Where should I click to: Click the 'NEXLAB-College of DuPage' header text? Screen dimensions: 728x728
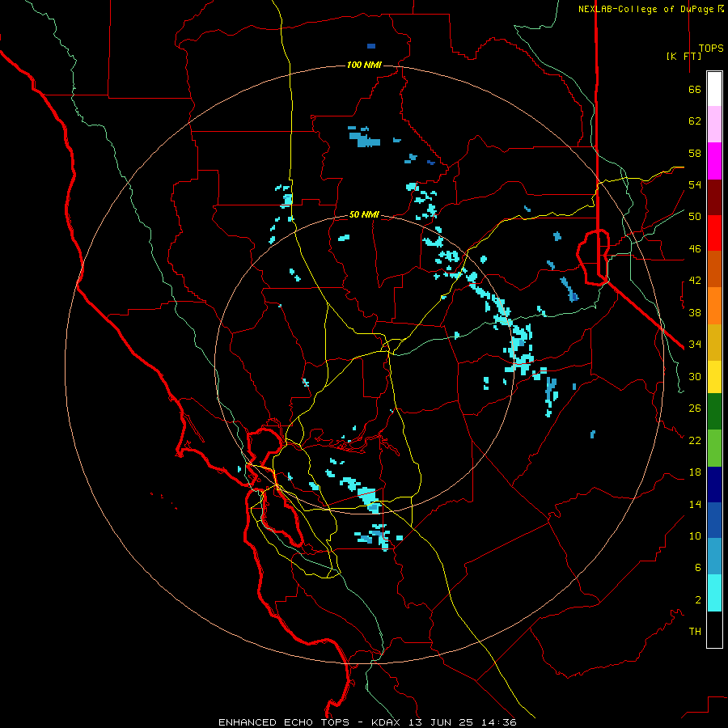click(647, 9)
